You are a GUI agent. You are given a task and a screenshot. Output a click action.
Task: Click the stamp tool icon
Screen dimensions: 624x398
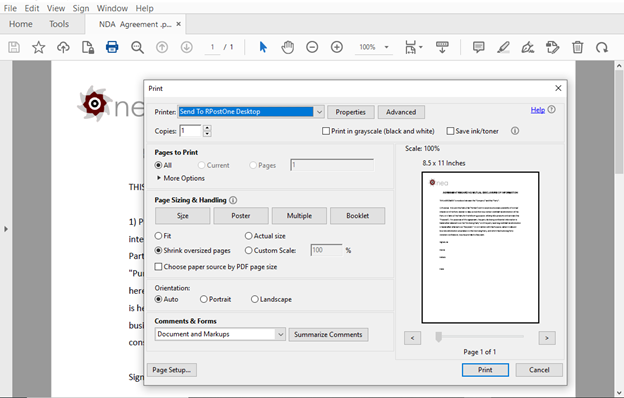point(552,47)
